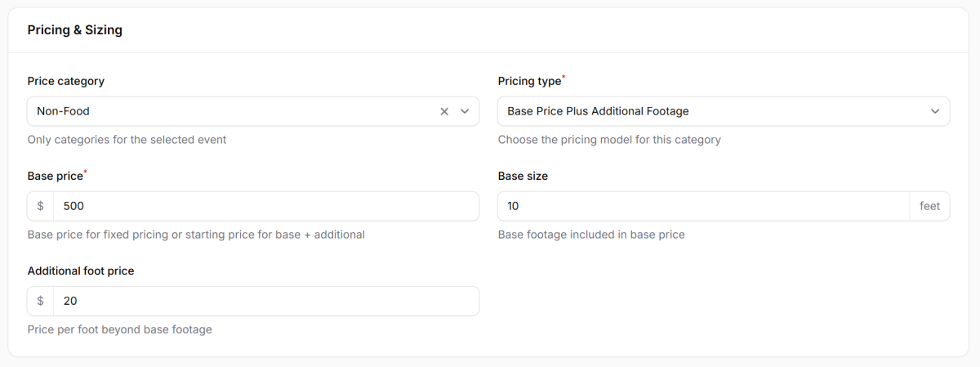Expand the Price category chevron arrow
The width and height of the screenshot is (980, 367).
(x=465, y=111)
